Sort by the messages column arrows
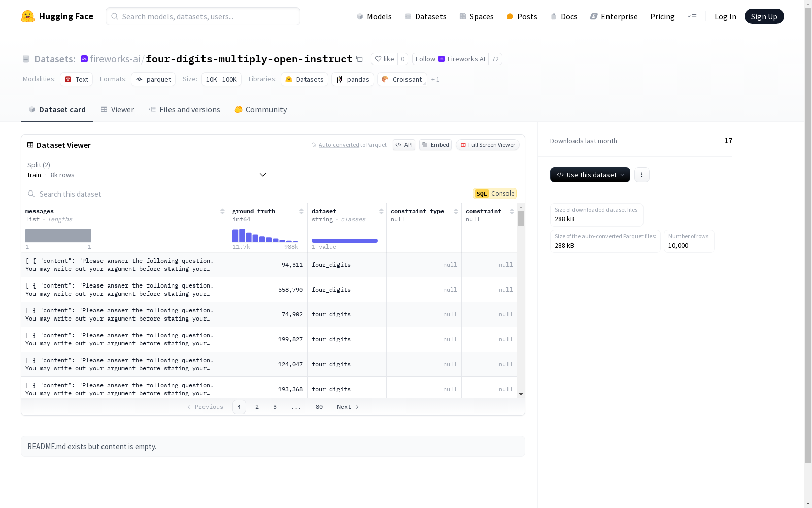Viewport: 812px width, 508px height. 222,211
